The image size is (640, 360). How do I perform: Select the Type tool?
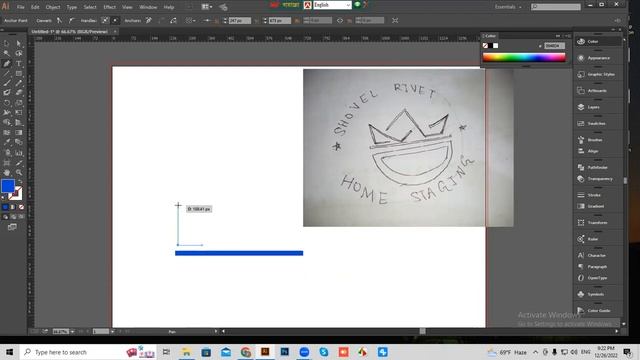tap(19, 64)
